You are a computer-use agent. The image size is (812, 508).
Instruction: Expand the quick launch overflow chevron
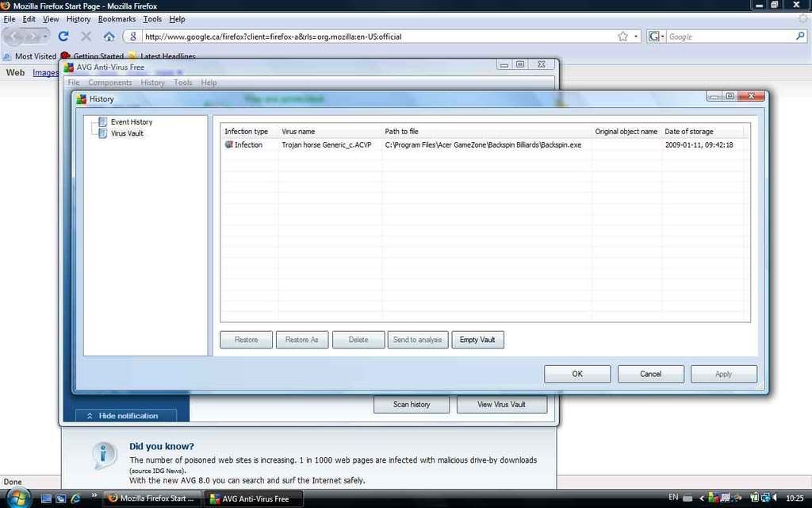[x=94, y=495]
